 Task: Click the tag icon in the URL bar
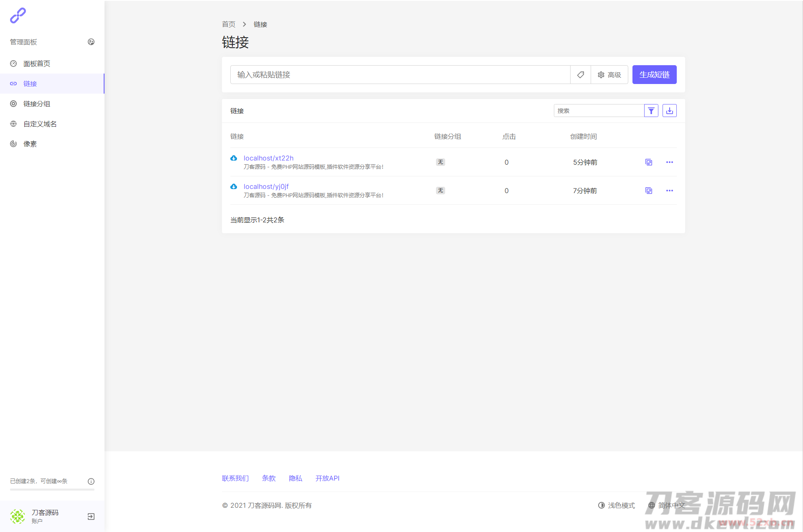(x=580, y=75)
